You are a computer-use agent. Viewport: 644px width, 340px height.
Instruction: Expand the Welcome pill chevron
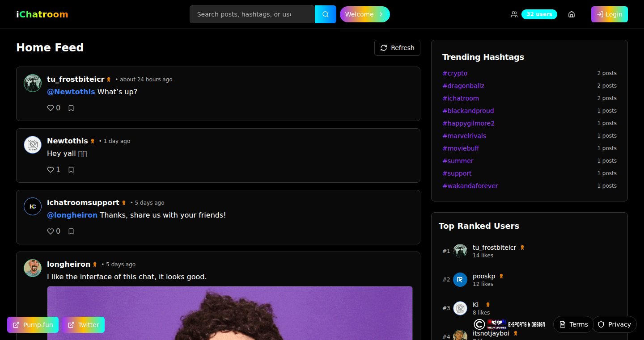coord(381,14)
